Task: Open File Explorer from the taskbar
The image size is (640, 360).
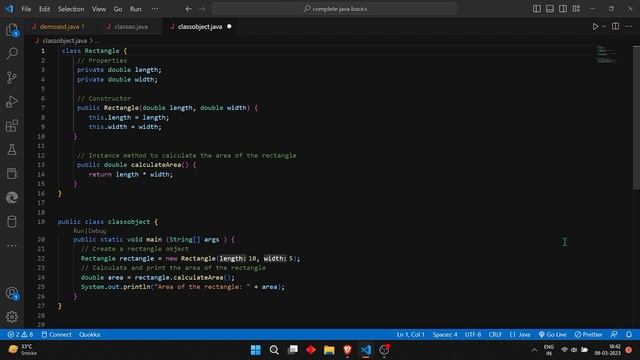Action: point(329,350)
